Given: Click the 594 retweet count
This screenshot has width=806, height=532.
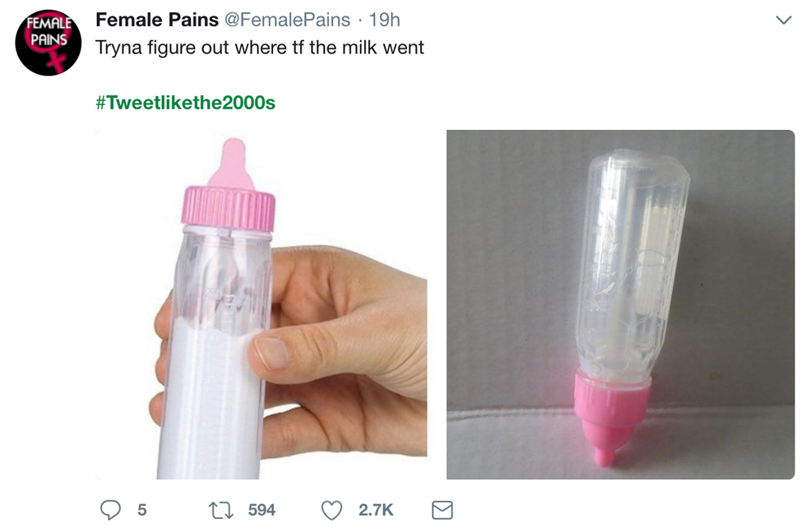Looking at the screenshot, I should point(262,511).
